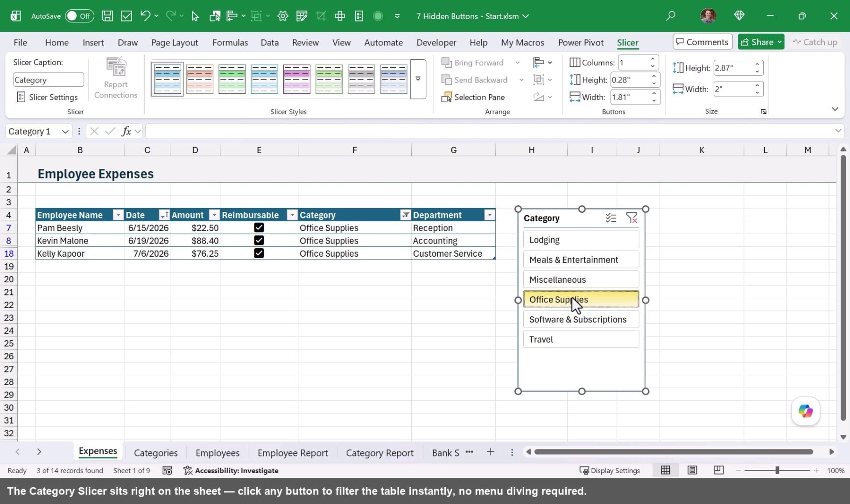Click the zoom slider handle
This screenshot has width=850, height=504.
(x=777, y=470)
